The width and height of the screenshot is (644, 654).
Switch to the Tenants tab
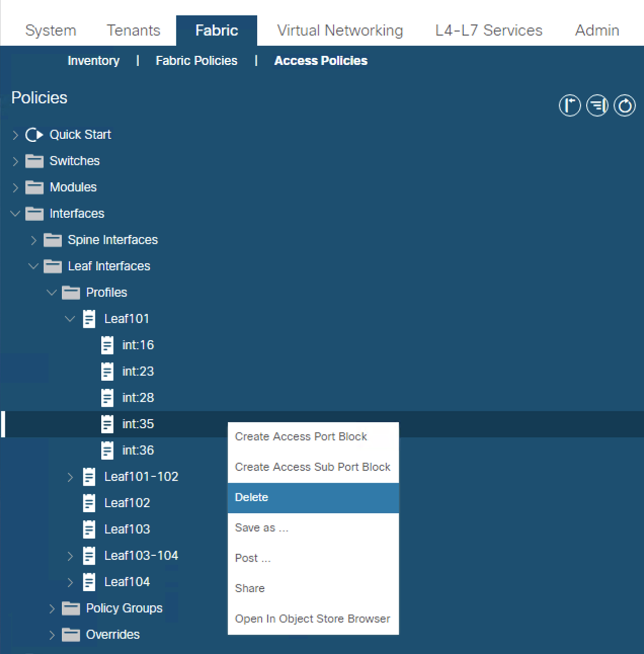pos(133,30)
